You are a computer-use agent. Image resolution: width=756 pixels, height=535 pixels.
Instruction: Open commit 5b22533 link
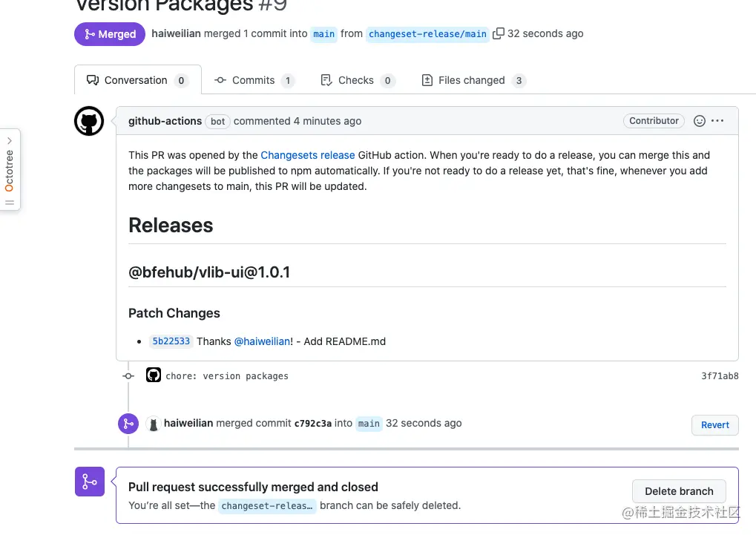[171, 341]
